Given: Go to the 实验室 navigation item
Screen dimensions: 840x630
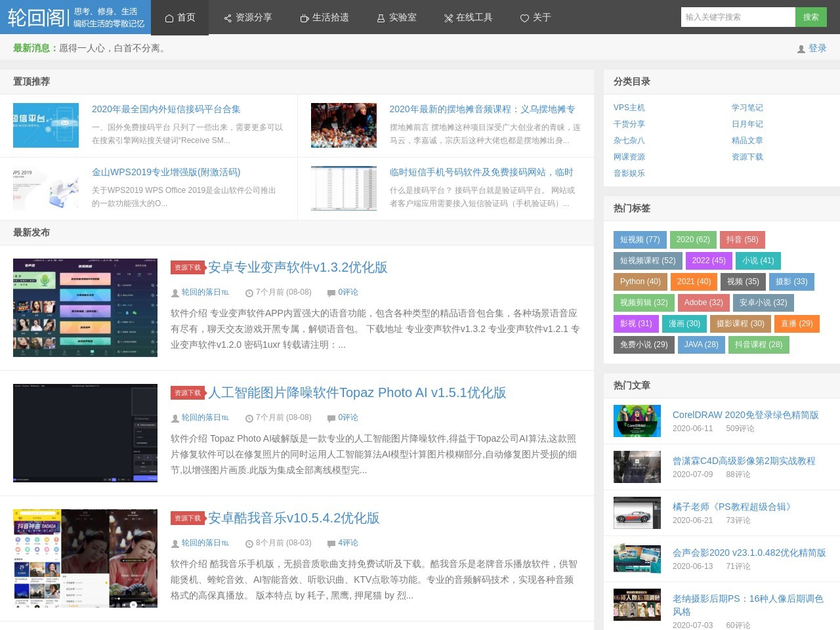Looking at the screenshot, I should [x=396, y=18].
